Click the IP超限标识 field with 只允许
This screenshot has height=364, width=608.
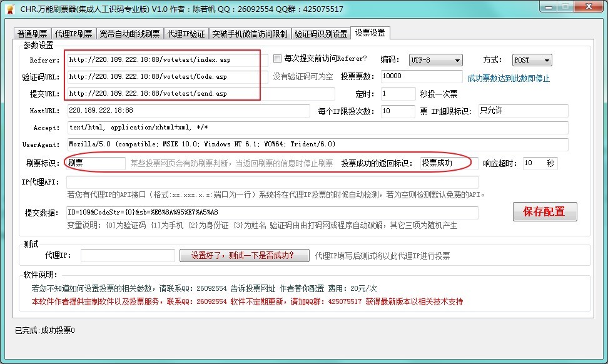coord(523,111)
